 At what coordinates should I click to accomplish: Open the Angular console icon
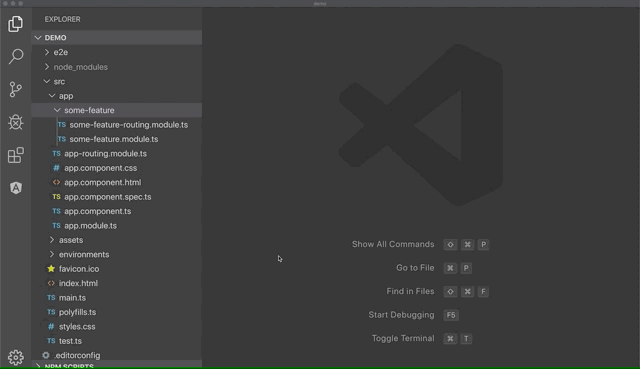16,188
